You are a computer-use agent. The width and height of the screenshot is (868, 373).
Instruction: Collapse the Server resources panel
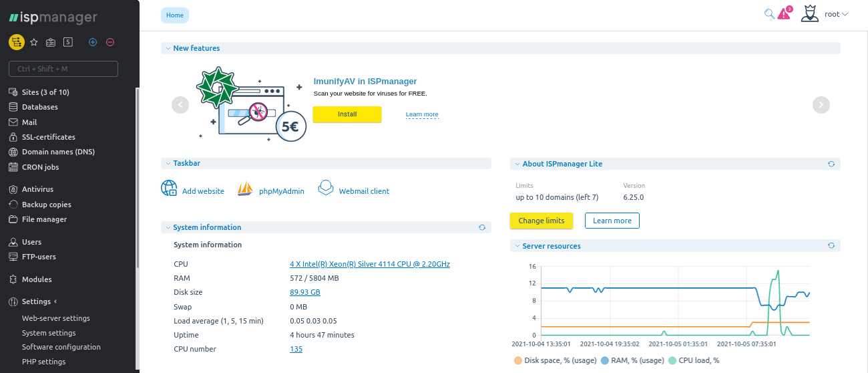517,246
